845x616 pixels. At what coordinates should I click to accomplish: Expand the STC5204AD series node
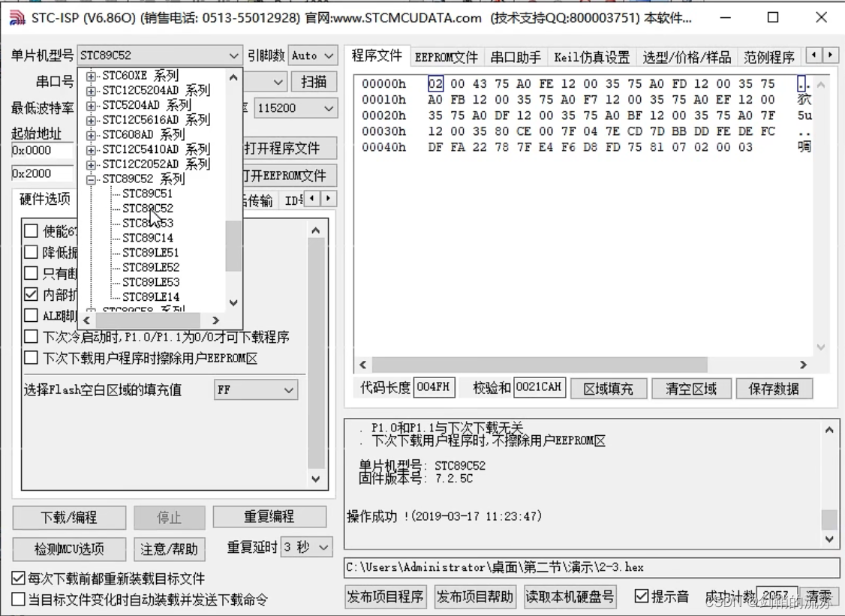pos(91,105)
